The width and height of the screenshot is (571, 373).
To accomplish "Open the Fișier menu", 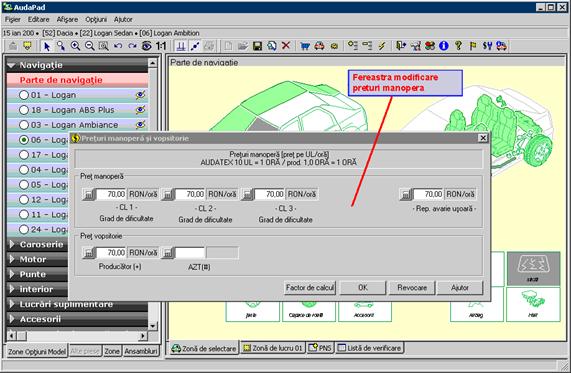I will tap(12, 19).
